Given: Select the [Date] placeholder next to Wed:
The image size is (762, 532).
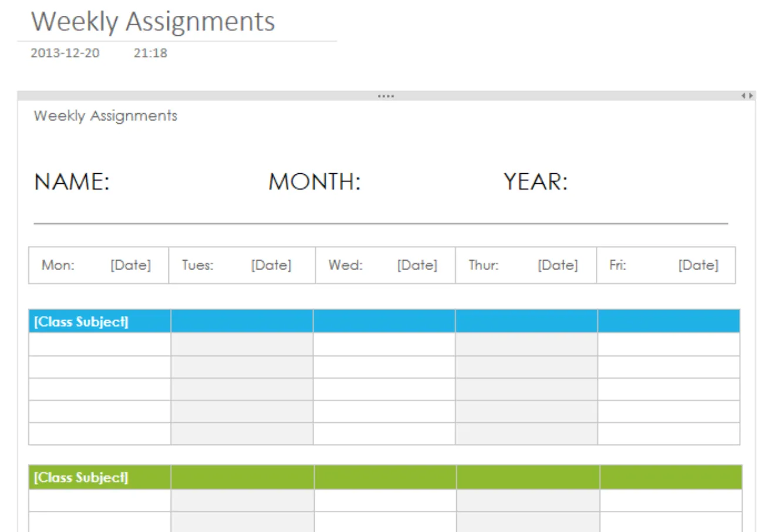Looking at the screenshot, I should coord(417,265).
